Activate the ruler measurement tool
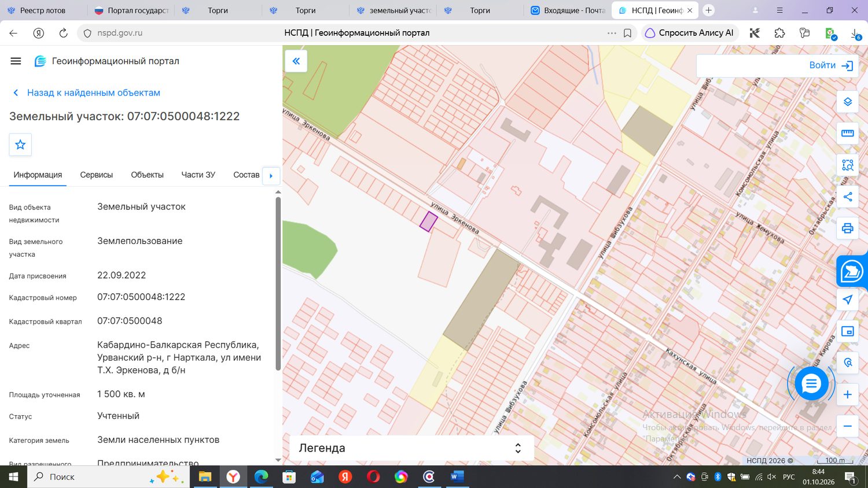Viewport: 868px width, 488px height. (847, 134)
